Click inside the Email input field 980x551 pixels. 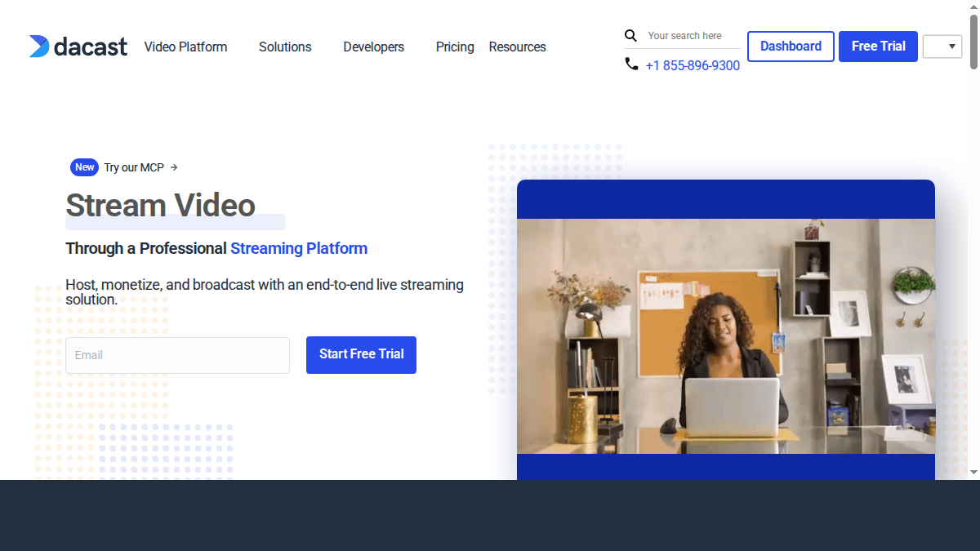[177, 355]
